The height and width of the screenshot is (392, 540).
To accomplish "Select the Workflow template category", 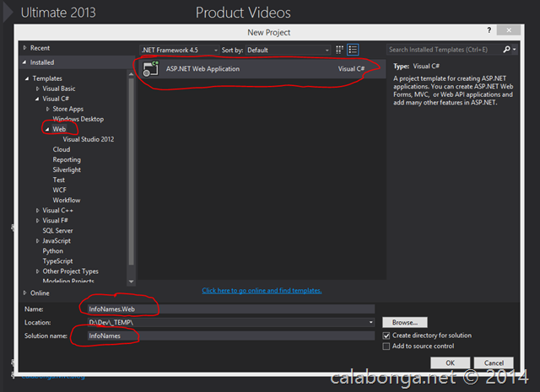I will pyautogui.click(x=67, y=201).
